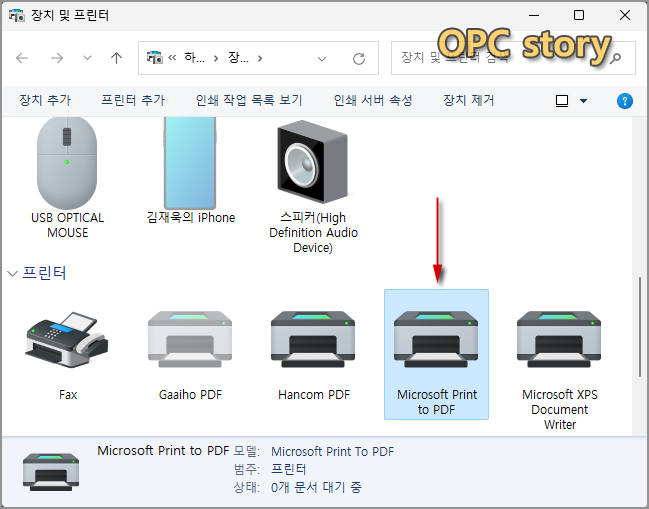The width and height of the screenshot is (649, 509).
Task: Click 프린터 추가 in the command bar
Action: (x=133, y=100)
